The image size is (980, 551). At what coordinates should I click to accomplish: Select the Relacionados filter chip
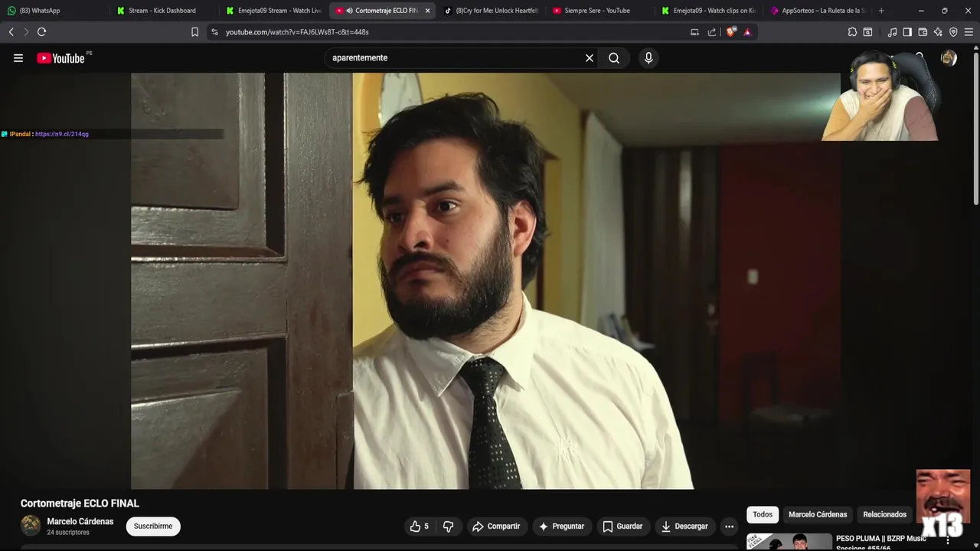coord(884,514)
